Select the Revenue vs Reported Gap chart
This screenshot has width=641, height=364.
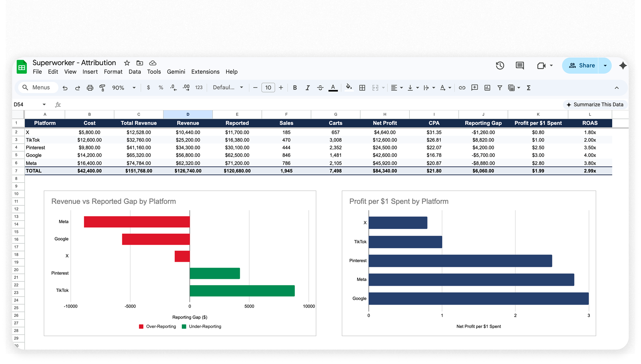click(180, 263)
